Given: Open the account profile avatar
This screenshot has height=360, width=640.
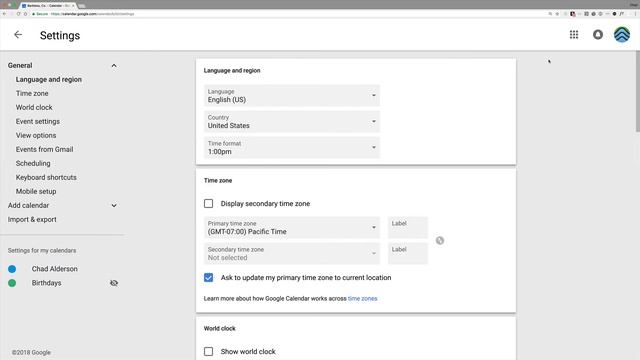Looking at the screenshot, I should tap(622, 35).
